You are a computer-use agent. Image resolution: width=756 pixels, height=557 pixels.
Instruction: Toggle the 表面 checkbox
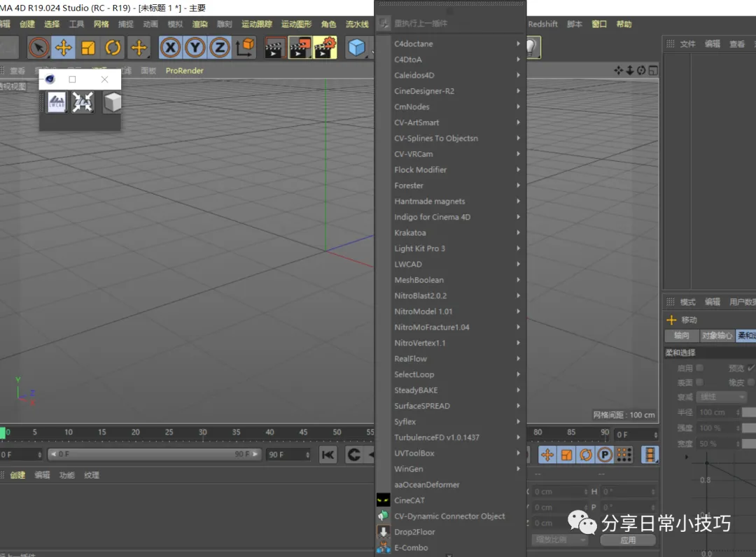(699, 382)
